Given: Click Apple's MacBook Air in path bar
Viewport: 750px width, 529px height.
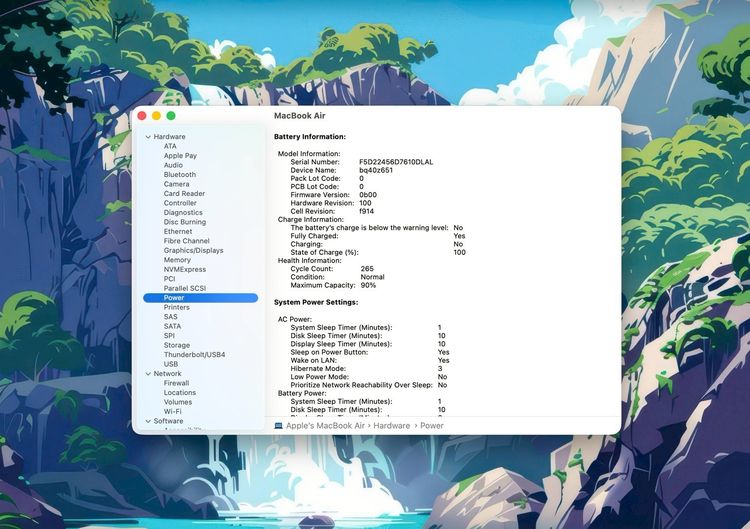Looking at the screenshot, I should coord(325,426).
